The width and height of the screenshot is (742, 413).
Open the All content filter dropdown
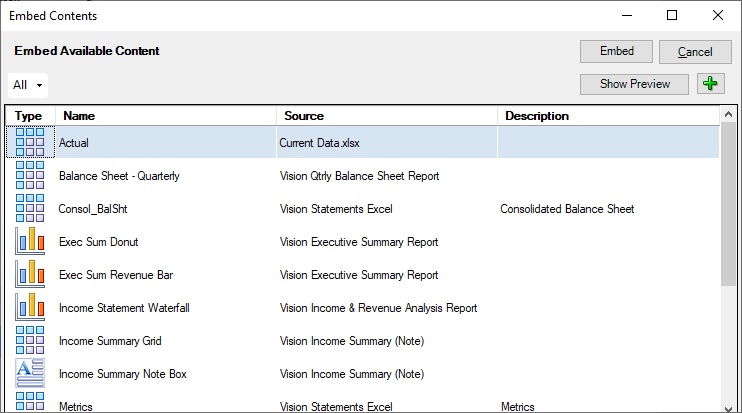28,85
